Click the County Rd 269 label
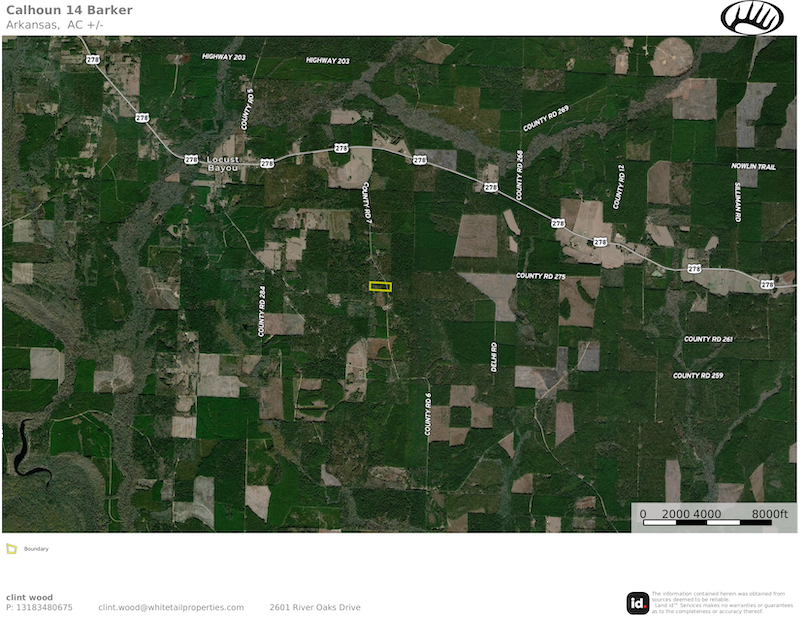The image size is (800, 618). [545, 117]
